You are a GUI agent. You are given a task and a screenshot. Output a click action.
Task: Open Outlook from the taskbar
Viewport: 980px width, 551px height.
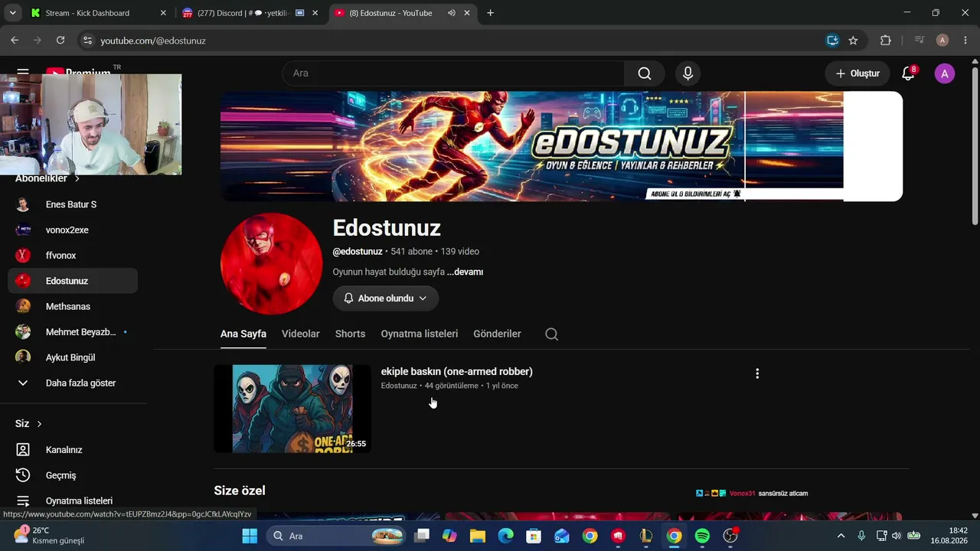tap(562, 536)
